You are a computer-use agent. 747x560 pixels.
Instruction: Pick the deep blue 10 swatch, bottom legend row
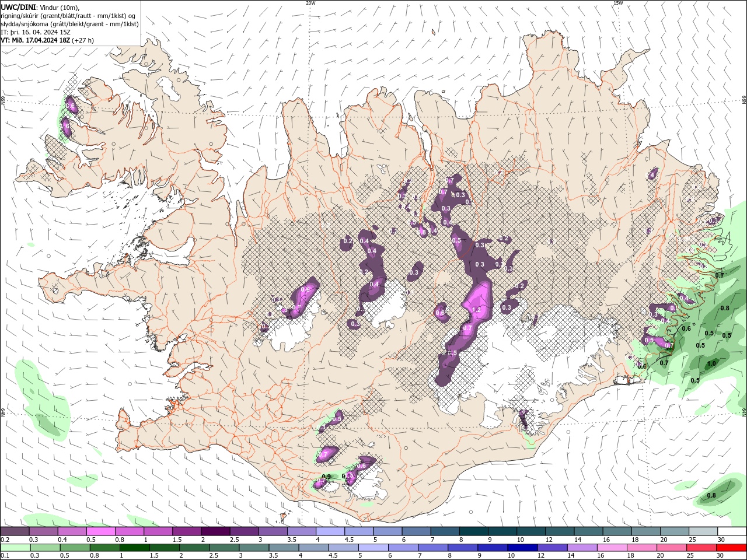click(x=522, y=548)
